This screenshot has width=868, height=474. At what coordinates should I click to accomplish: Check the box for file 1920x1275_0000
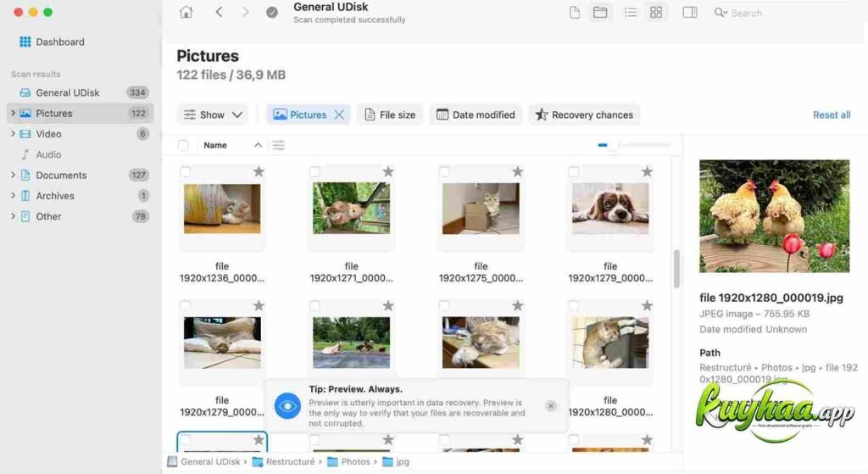(x=444, y=171)
